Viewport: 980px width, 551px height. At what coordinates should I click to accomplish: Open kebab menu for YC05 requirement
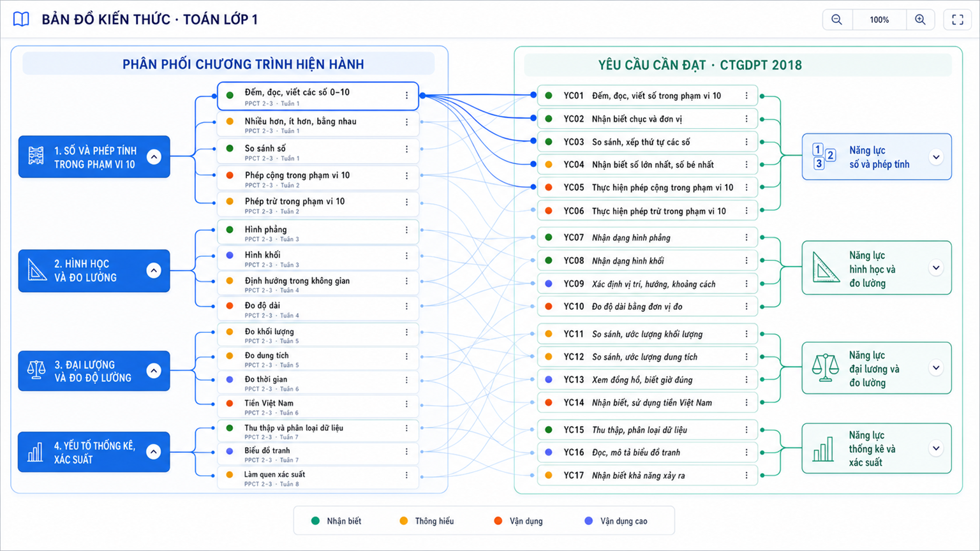[x=746, y=187]
